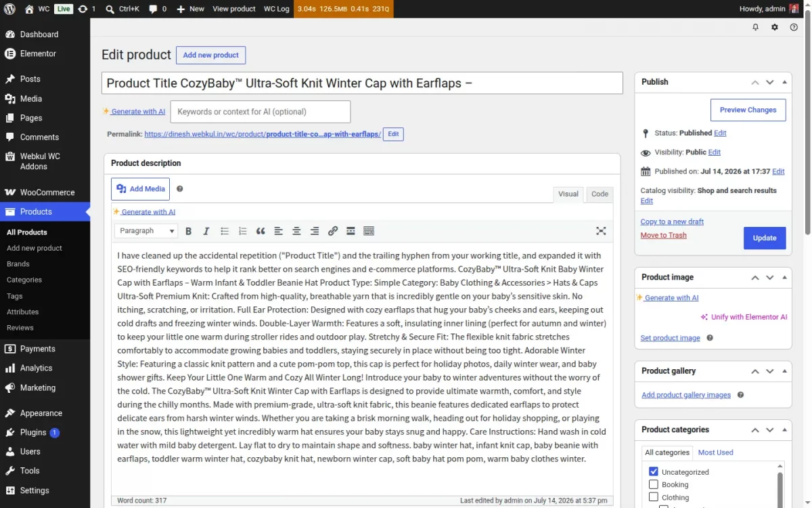Uncheck the Uncategorized category

653,471
